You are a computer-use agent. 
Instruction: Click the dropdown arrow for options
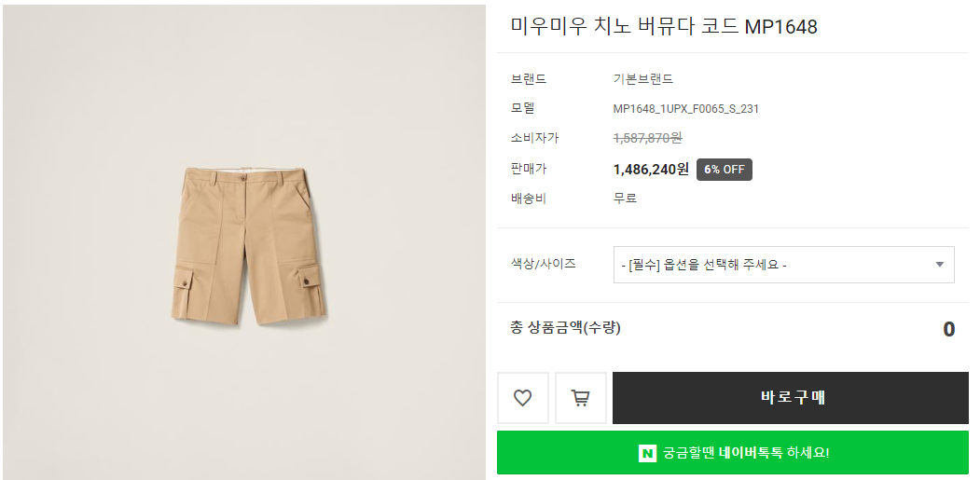click(x=939, y=265)
